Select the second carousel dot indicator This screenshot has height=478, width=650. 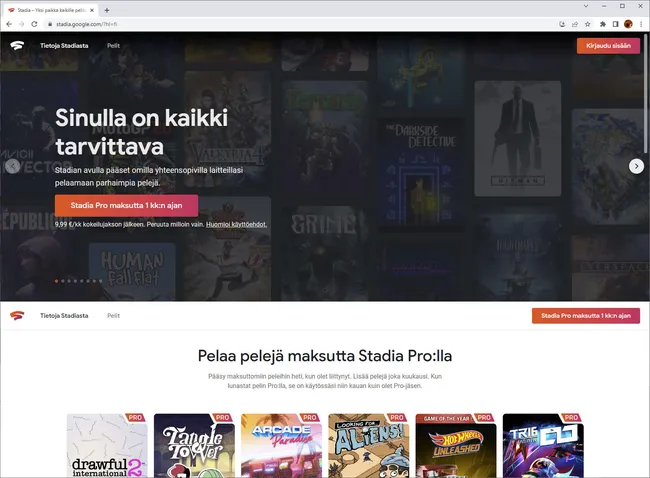[63, 281]
